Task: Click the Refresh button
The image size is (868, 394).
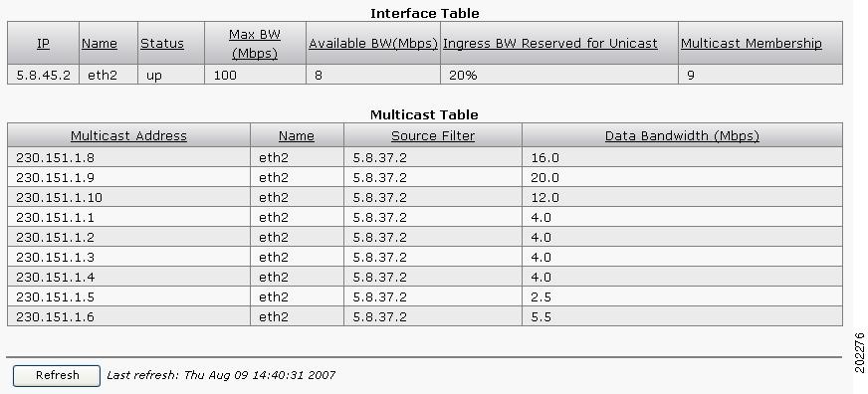Action: click(x=57, y=376)
